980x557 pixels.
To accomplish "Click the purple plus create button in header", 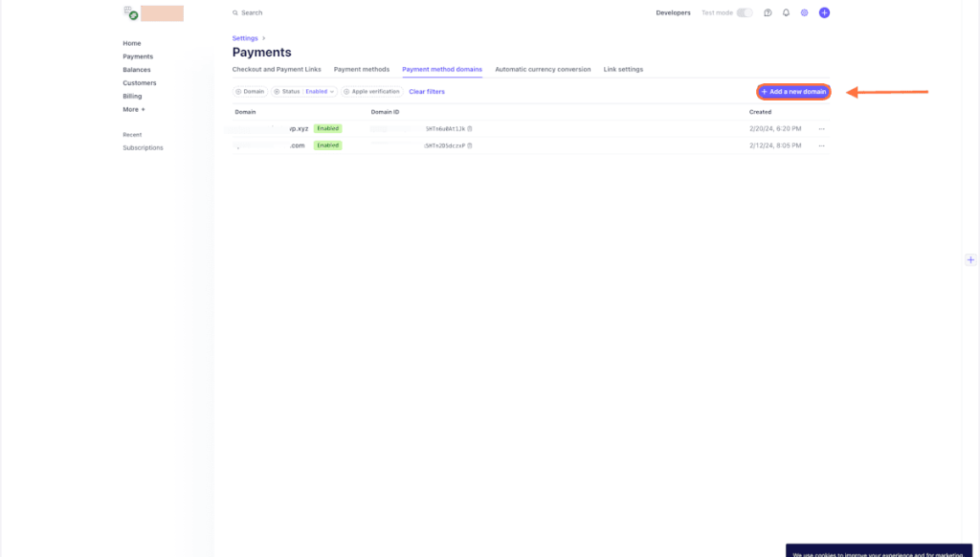I will click(824, 12).
